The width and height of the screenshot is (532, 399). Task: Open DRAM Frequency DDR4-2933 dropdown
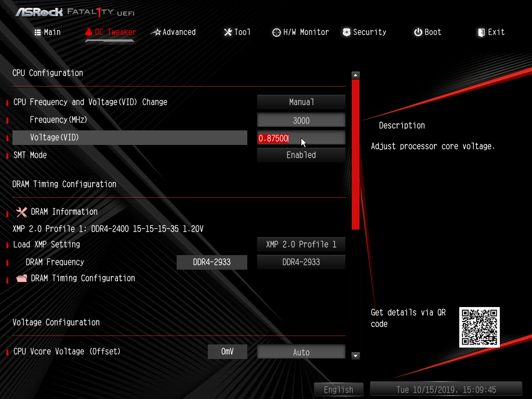click(x=301, y=262)
